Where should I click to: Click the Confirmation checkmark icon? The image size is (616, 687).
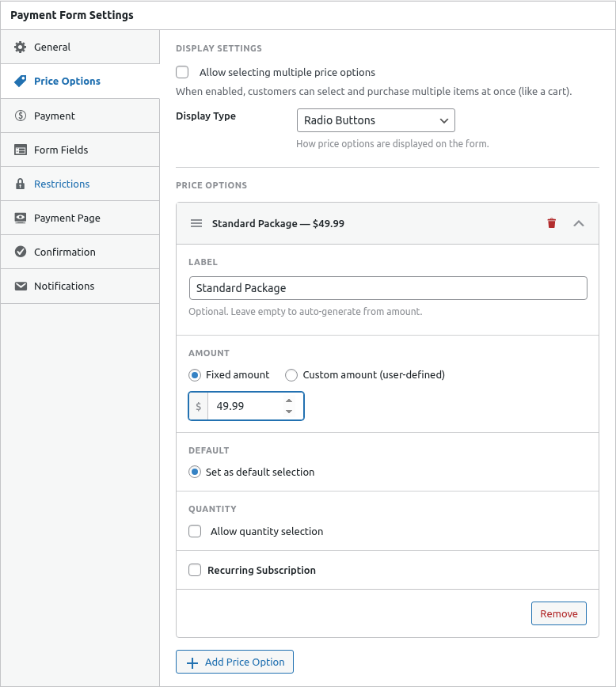click(20, 252)
